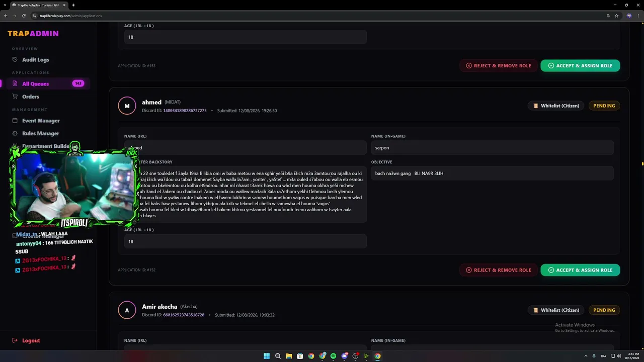Click Amir akecha's PENDING status badge

tap(604, 310)
